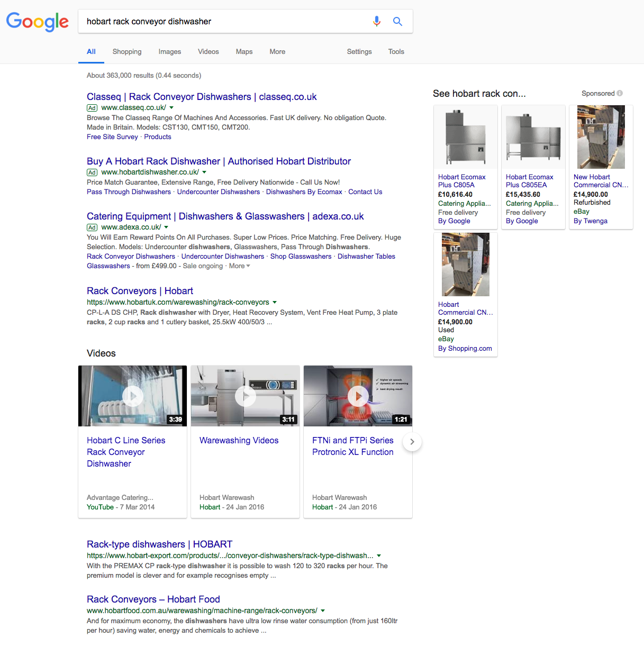
Task: Expand dropdown next to www.classeq.co.uk
Action: point(171,108)
